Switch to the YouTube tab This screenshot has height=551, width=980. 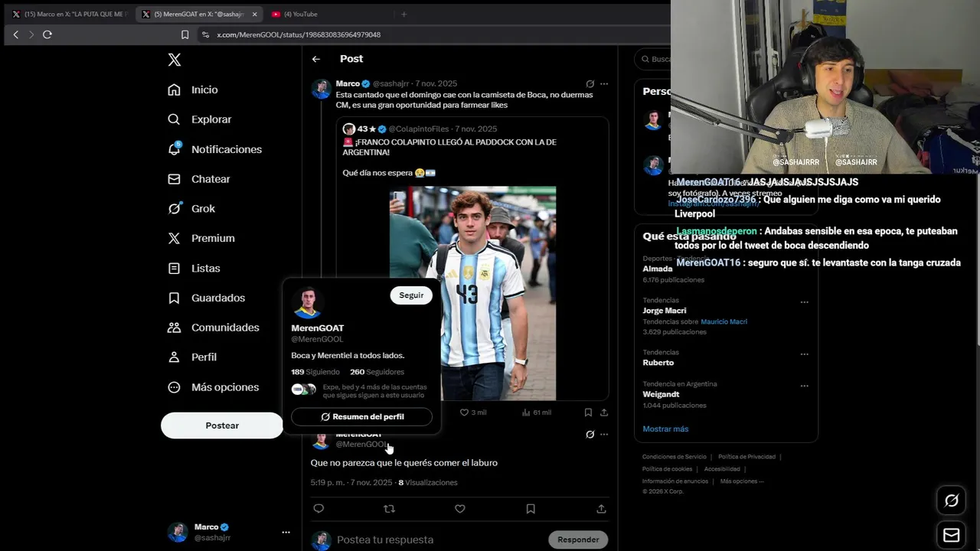[300, 14]
